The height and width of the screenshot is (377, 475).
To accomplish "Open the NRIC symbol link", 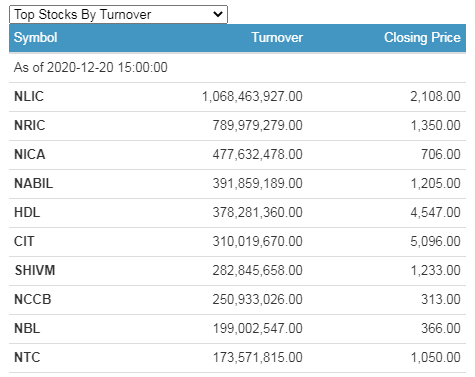I will pos(30,125).
